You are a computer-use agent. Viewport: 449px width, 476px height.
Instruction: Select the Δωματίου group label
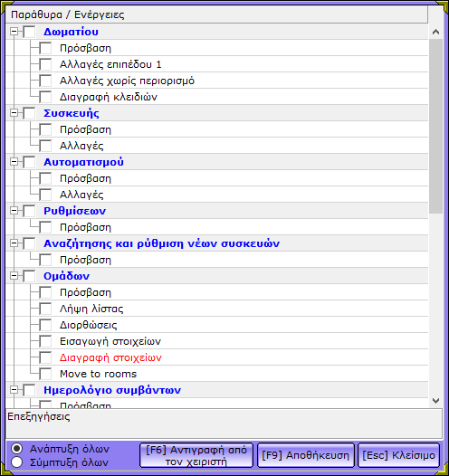pos(71,32)
